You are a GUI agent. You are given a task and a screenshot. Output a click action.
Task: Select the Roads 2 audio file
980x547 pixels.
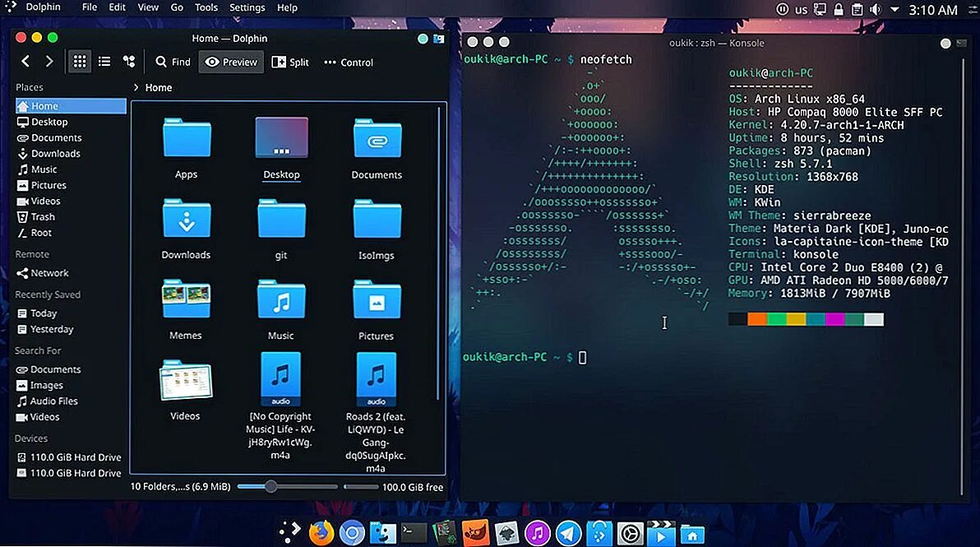(x=376, y=379)
